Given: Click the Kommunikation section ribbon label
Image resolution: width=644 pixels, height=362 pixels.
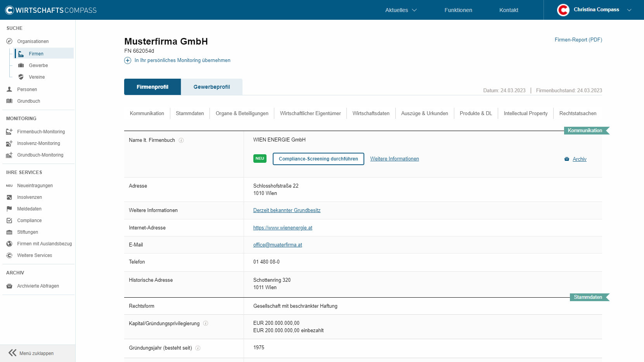Looking at the screenshot, I should tap(585, 131).
